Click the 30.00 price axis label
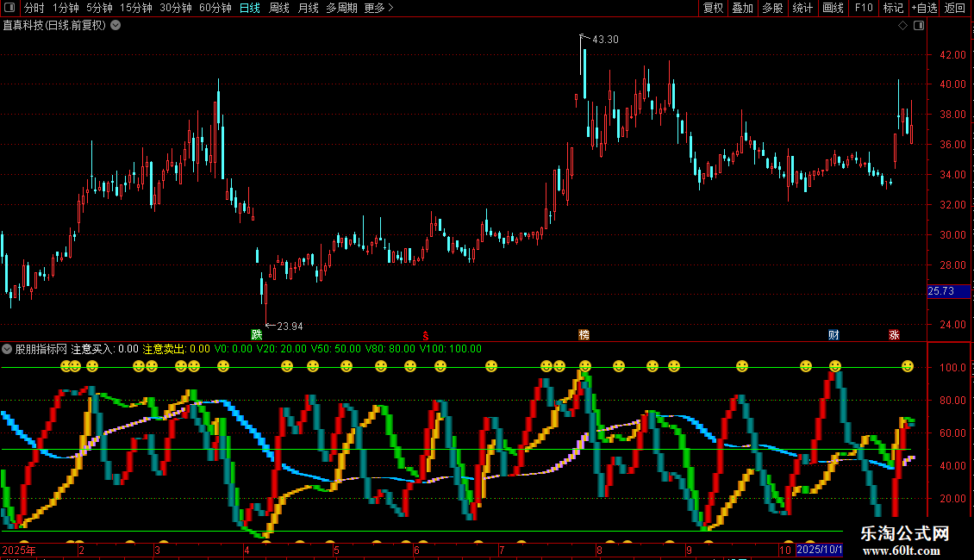Image resolution: width=974 pixels, height=560 pixels. point(952,235)
